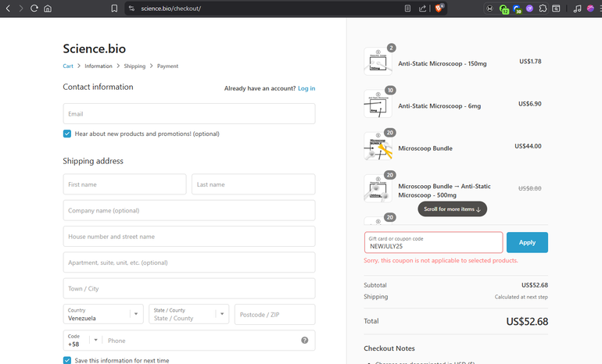The width and height of the screenshot is (602, 364).
Task: Open the phone Code +58 dropdown
Action: (83, 341)
